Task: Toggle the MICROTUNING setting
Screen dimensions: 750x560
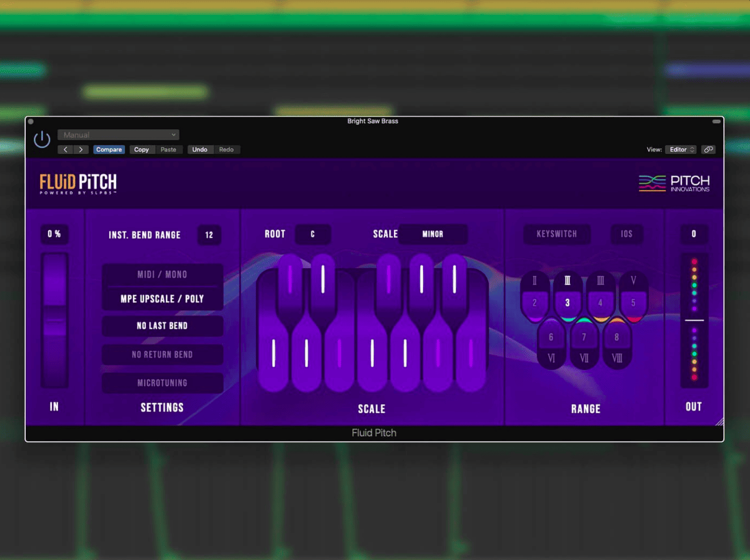Action: [162, 383]
